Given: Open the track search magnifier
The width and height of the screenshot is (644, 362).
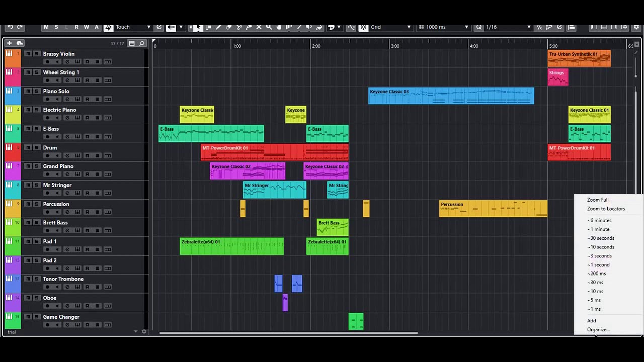Looking at the screenshot, I should [142, 43].
